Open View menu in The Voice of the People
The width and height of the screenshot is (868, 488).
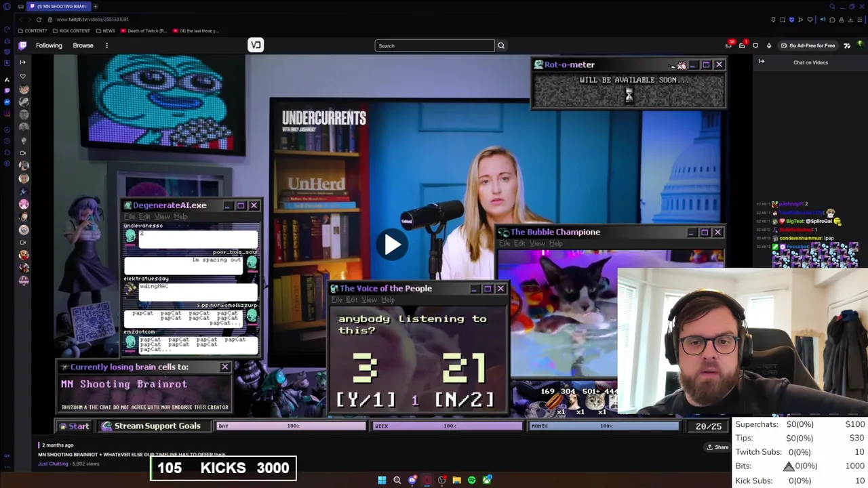point(369,300)
